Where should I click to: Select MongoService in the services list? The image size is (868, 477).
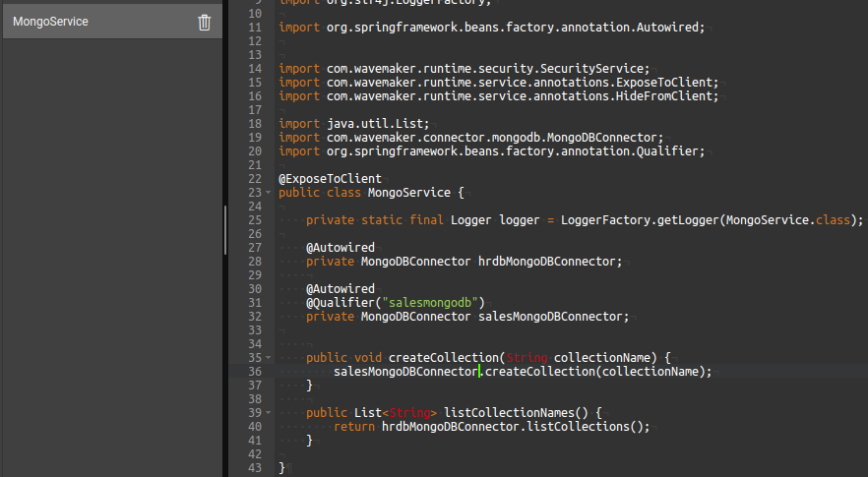pos(50,22)
